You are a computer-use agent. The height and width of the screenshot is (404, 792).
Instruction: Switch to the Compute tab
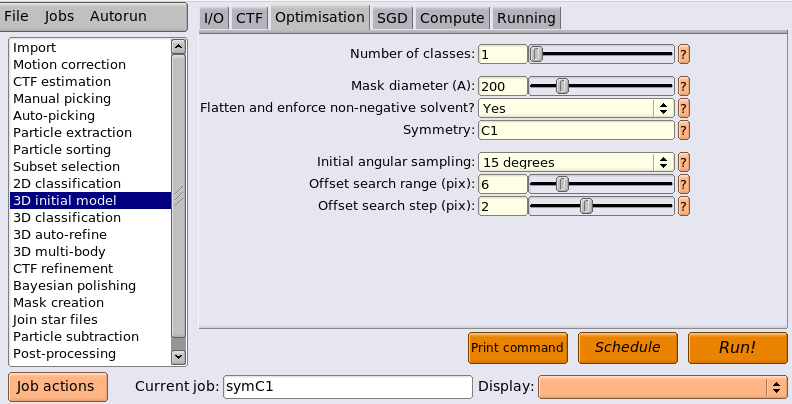click(x=452, y=18)
